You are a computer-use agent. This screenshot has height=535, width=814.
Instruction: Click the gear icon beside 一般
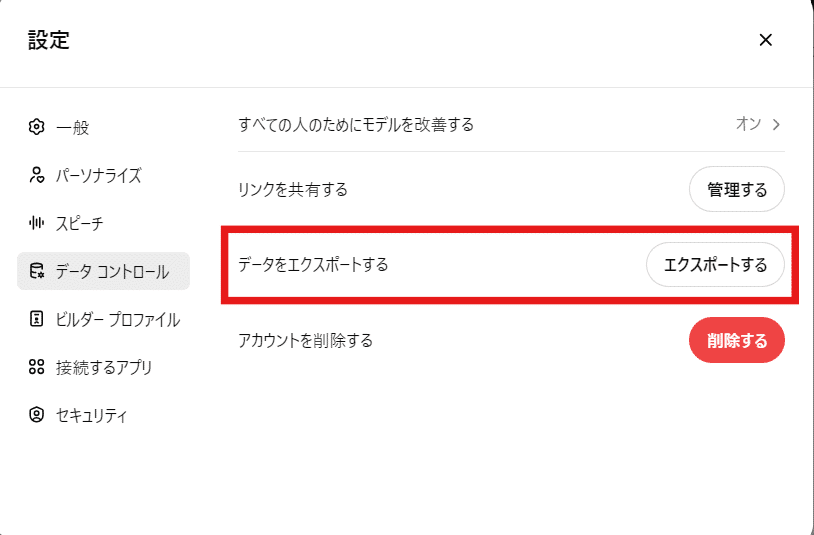pos(37,127)
